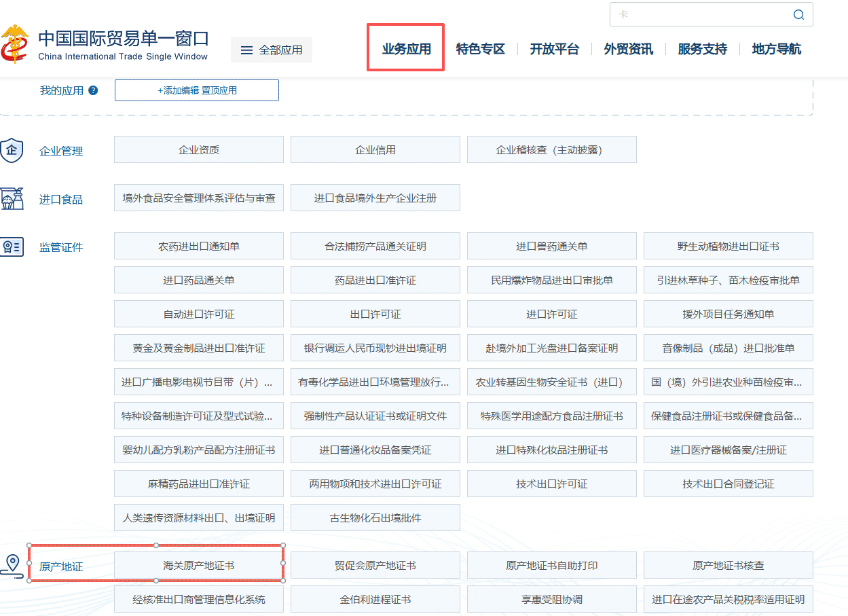Click the search magnifier icon
This screenshot has width=848, height=616.
coord(798,14)
